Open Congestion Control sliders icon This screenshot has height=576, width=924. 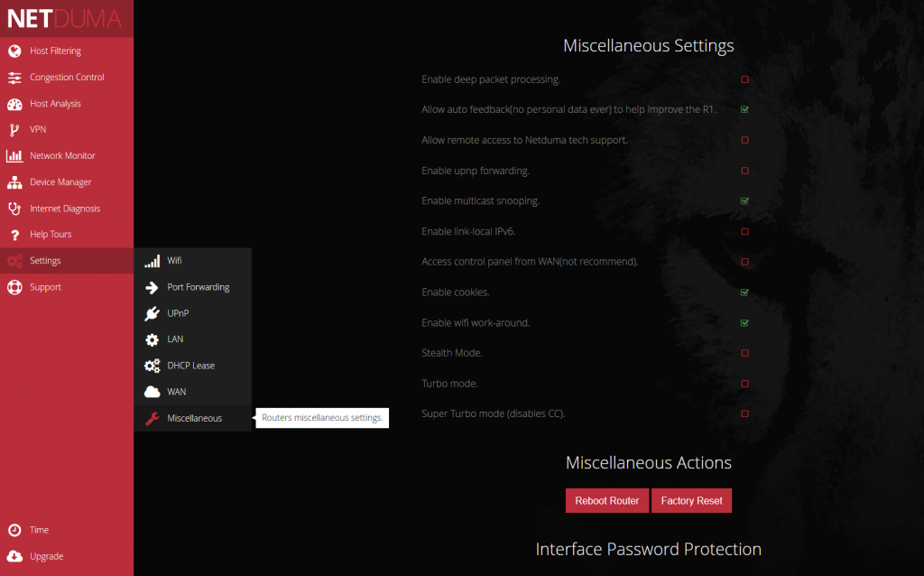[x=14, y=78]
